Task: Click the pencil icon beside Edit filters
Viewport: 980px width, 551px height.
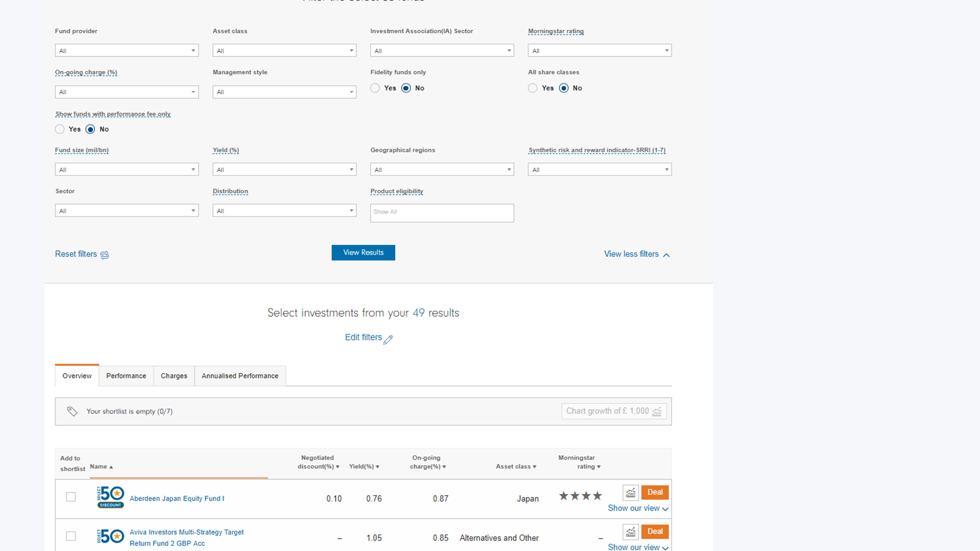Action: point(388,339)
